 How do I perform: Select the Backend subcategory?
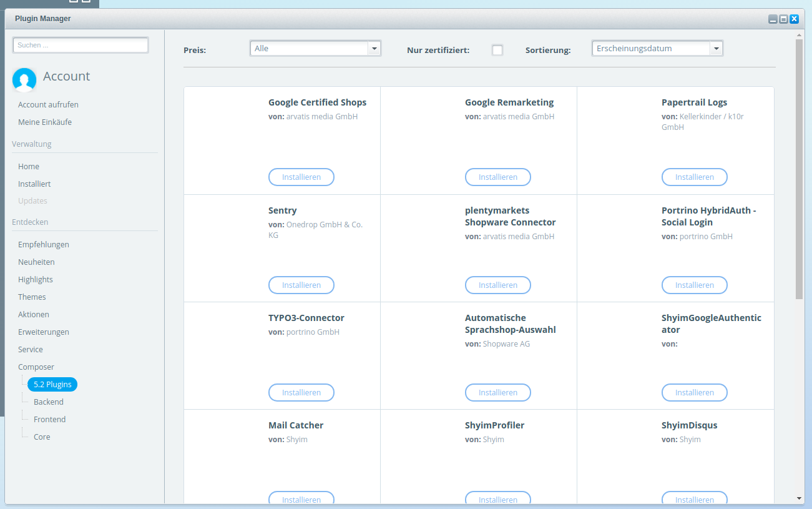49,402
